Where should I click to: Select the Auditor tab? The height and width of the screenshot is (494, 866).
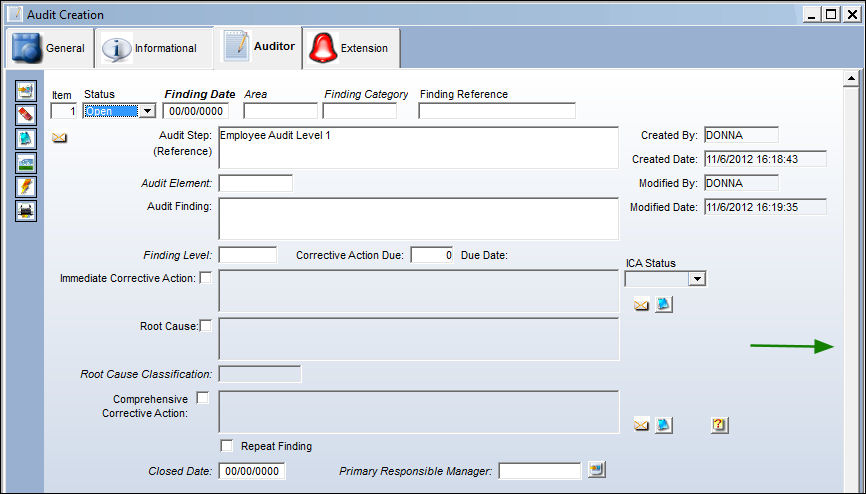258,47
